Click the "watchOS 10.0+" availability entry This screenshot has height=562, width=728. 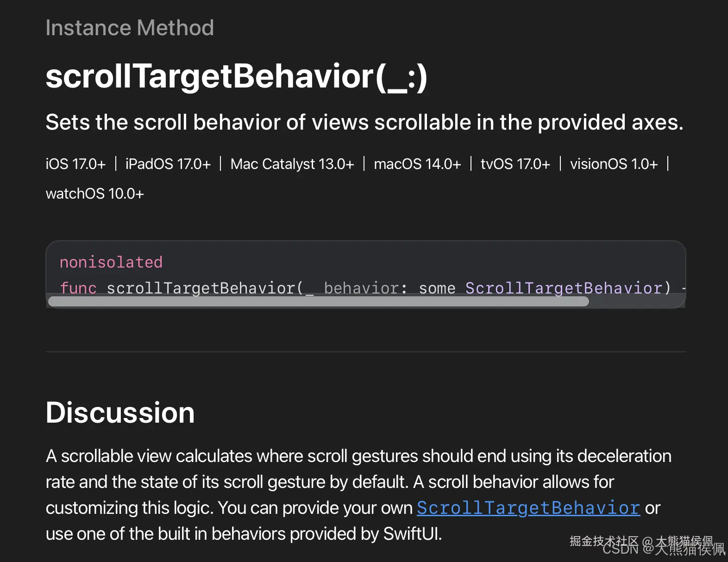[x=94, y=194]
